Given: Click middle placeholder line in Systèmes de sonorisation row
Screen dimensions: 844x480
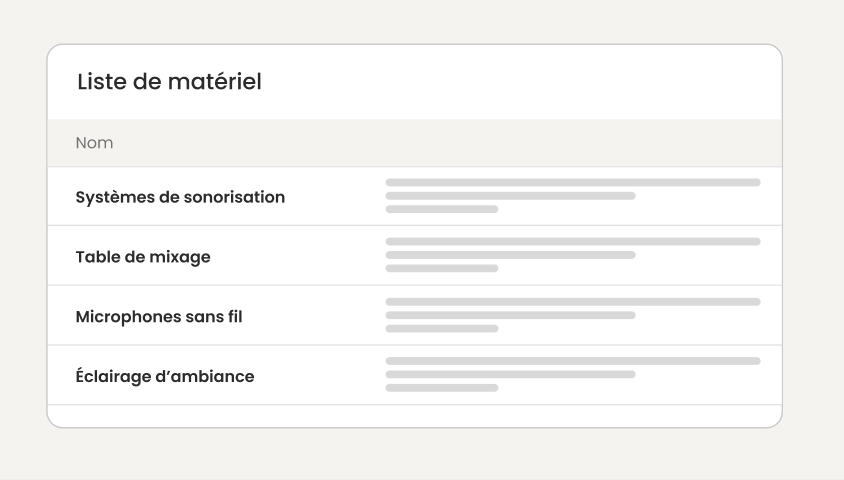Looking at the screenshot, I should point(510,196).
